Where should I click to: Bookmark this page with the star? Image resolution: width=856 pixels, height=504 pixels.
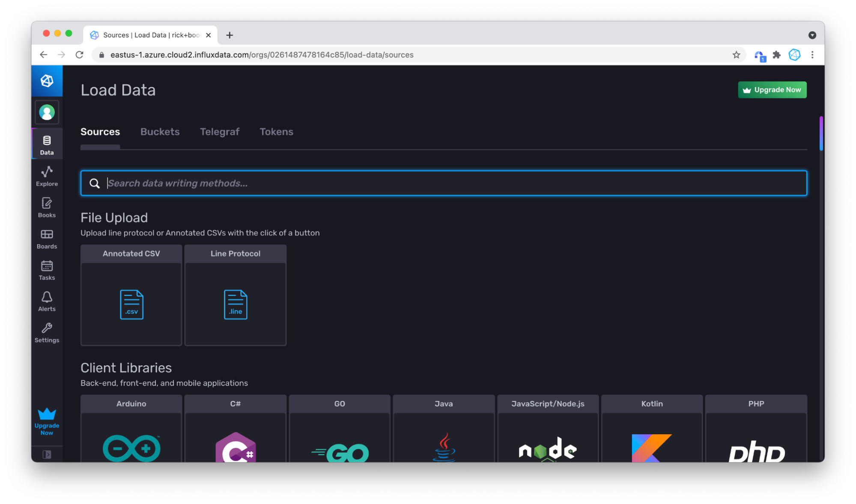click(736, 55)
